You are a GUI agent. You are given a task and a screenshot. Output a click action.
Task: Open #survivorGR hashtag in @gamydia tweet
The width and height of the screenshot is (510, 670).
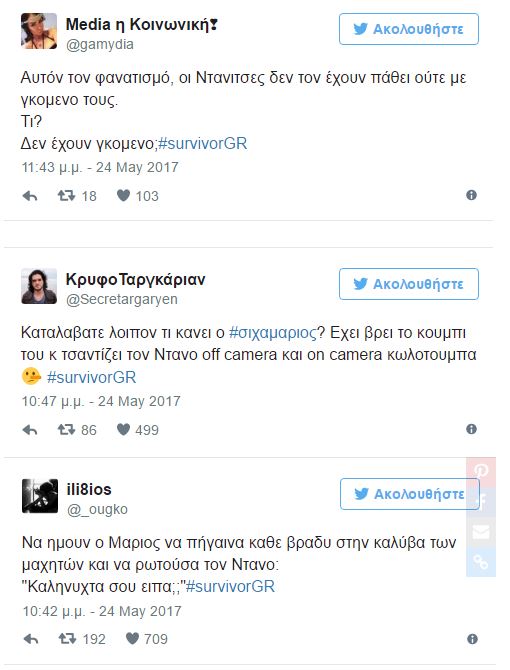(202, 144)
